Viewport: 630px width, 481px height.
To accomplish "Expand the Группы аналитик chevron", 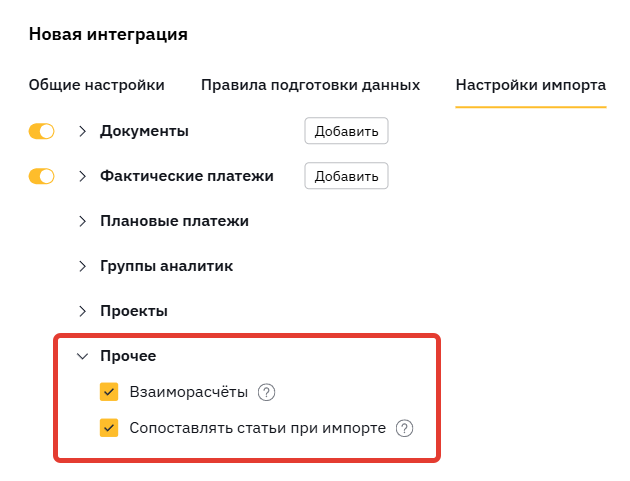I will pos(82,266).
